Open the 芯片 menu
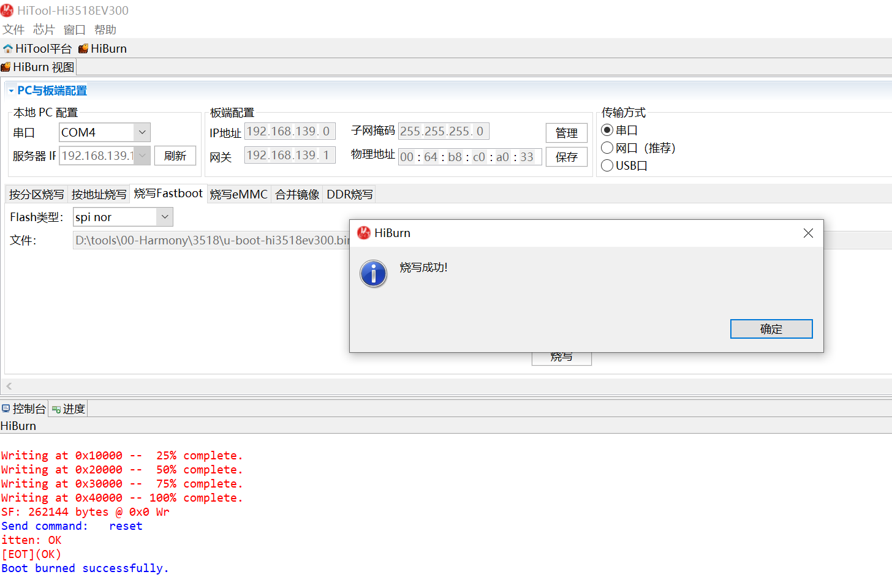 pyautogui.click(x=44, y=29)
